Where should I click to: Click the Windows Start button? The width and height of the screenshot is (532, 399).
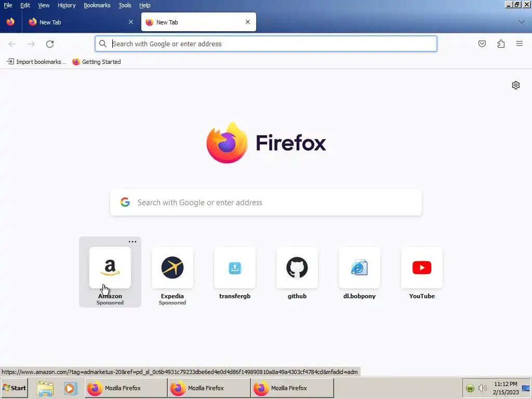tap(14, 388)
